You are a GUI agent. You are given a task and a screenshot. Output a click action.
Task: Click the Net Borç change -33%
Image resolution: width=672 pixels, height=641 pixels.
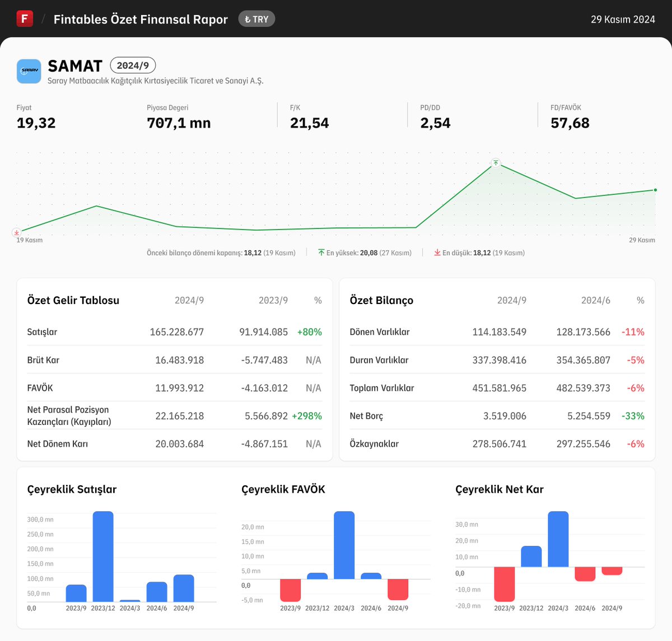[633, 416]
